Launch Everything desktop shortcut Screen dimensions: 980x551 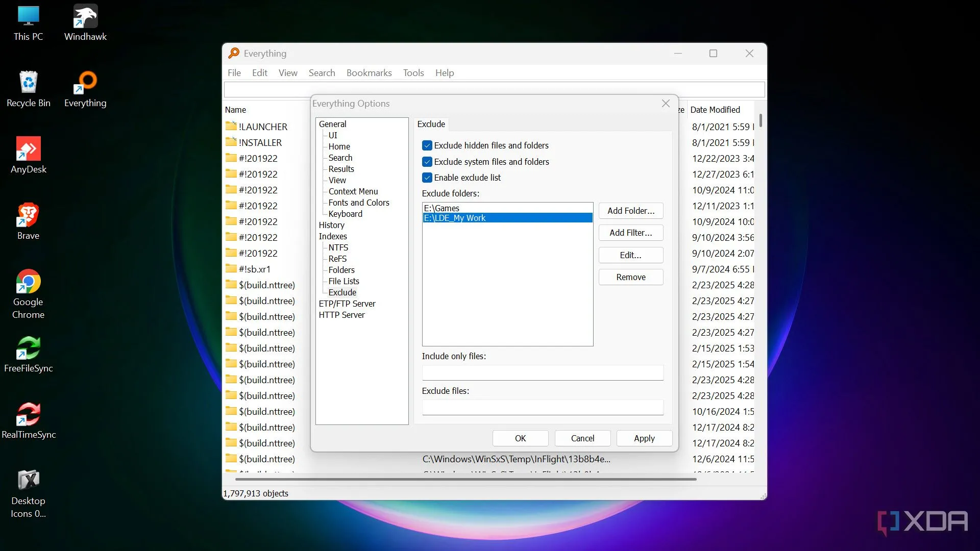(x=85, y=89)
